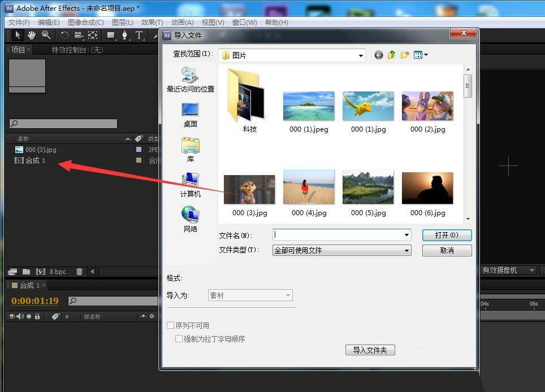Click the 8 bpc project color depth indicator
The image size is (545, 392).
tap(57, 272)
